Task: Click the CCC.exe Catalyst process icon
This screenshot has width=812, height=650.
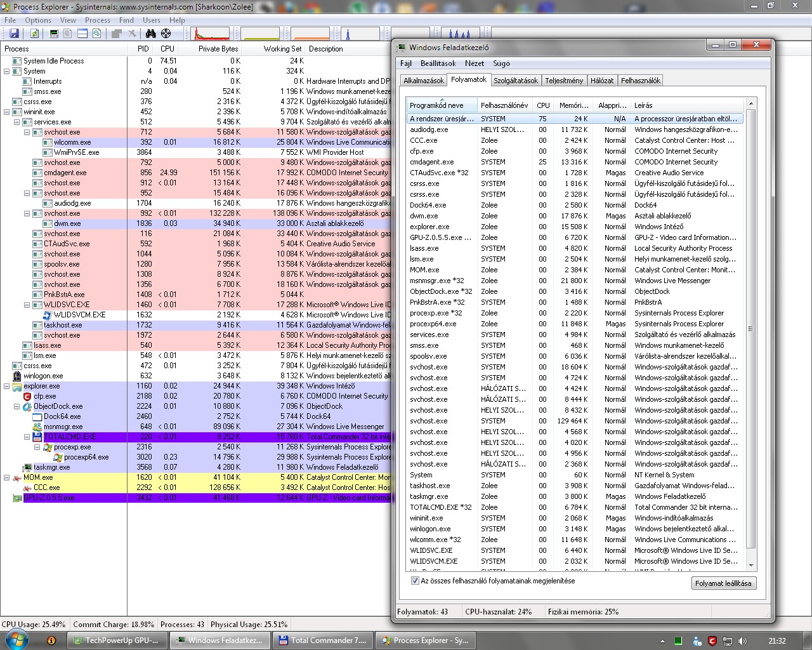Action: 27,487
